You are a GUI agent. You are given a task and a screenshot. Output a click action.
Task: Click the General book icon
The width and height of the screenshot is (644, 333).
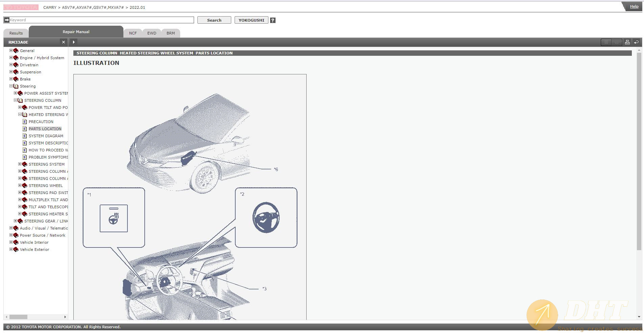click(x=16, y=51)
